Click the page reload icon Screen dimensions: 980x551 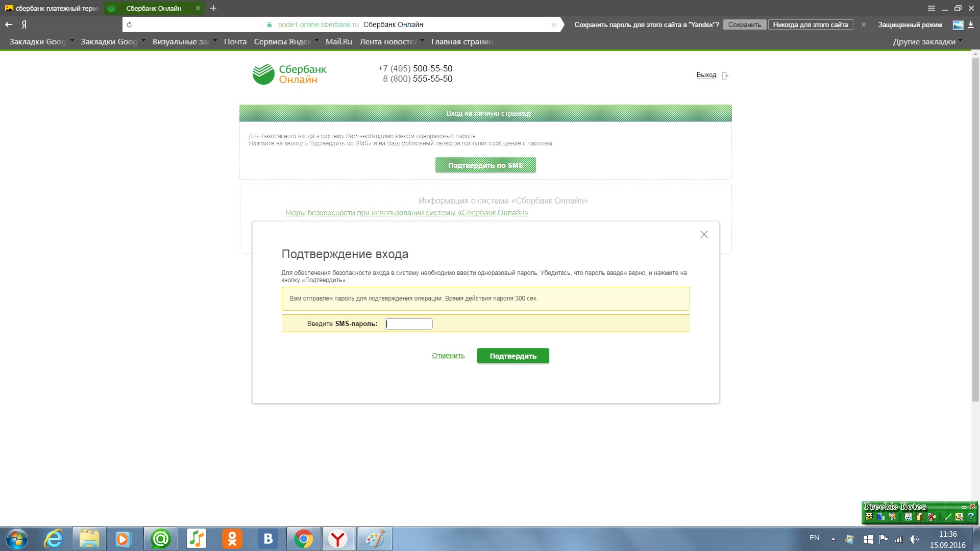click(129, 24)
